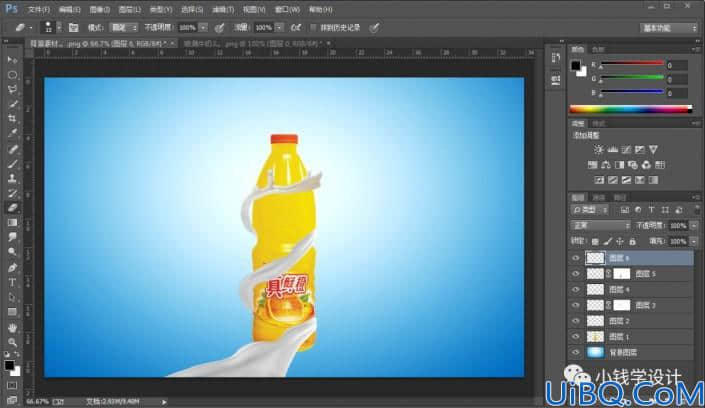Hide layer 图层 5 with eye icon

coord(576,273)
